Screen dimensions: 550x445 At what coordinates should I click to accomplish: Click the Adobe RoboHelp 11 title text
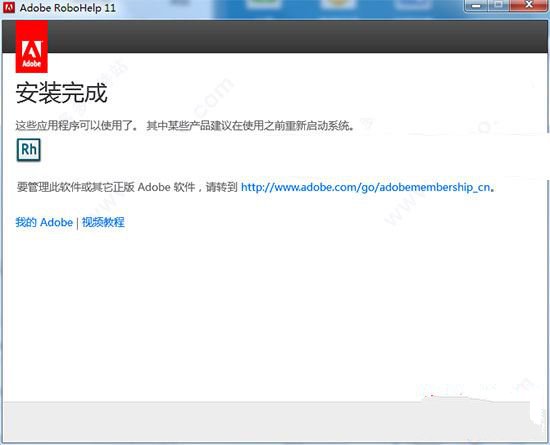point(68,8)
